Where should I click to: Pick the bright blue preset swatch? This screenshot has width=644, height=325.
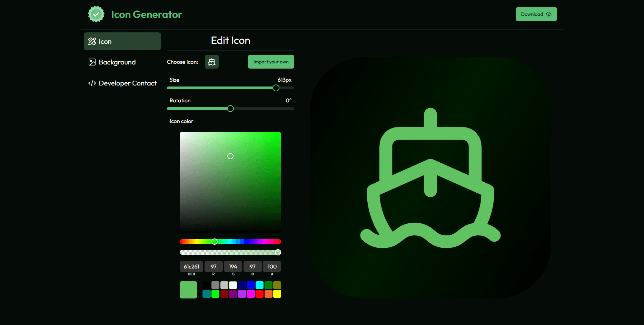pos(251,285)
